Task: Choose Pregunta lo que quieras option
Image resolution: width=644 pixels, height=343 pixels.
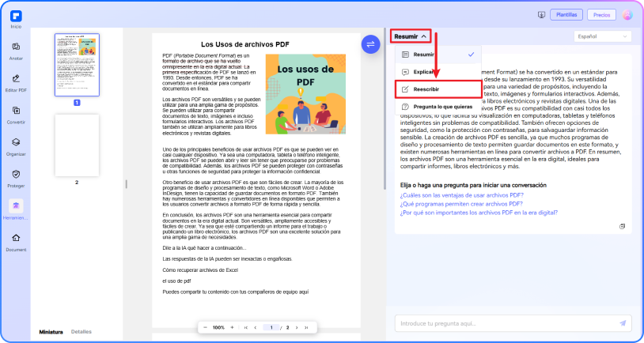Action: point(438,107)
